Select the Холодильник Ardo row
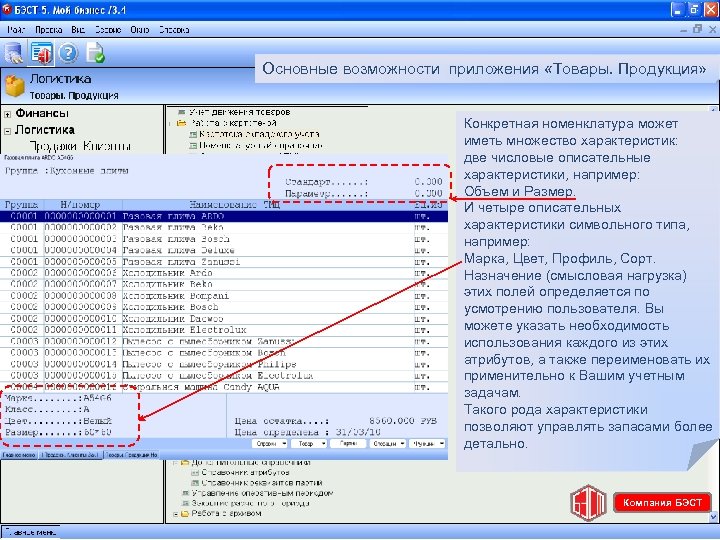Screen dimensions: 720x540 point(224,273)
